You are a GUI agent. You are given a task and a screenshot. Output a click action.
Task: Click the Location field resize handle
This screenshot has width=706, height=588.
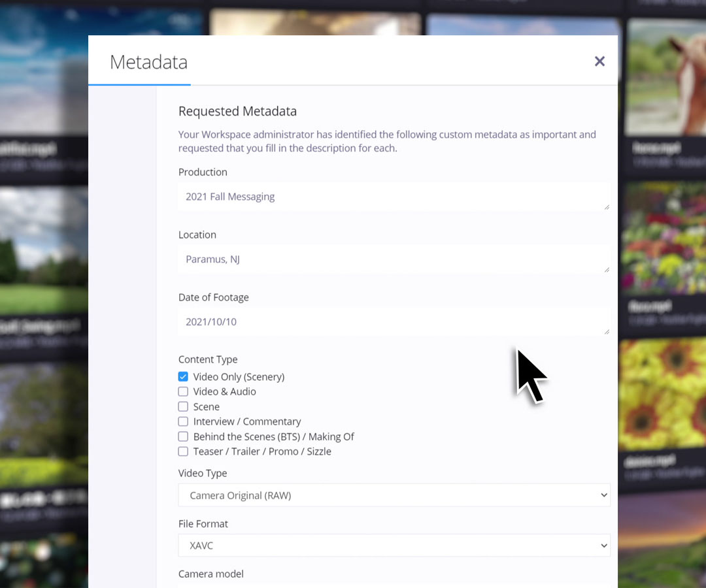[x=607, y=269]
